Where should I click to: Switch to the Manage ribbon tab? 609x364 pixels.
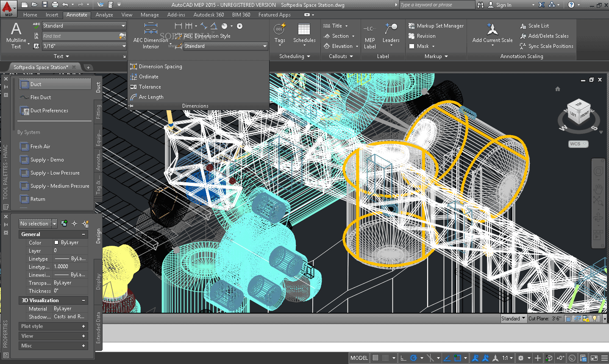pyautogui.click(x=150, y=14)
